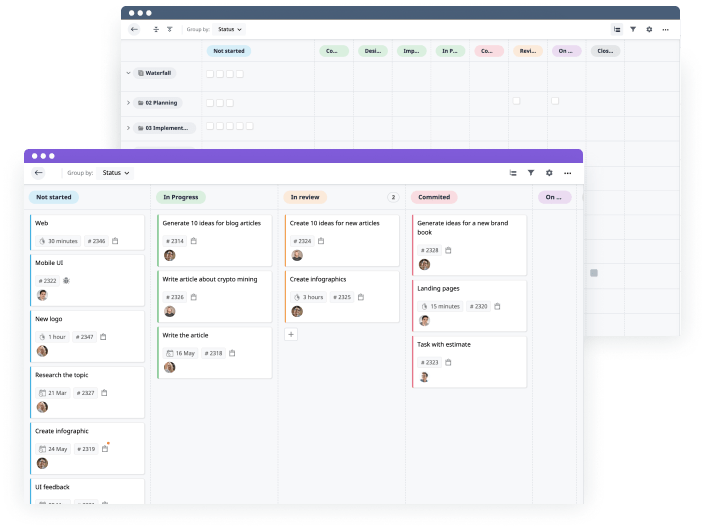Viewport: 705px width, 529px height.
Task: Click the filter icon in the table window
Action: (633, 30)
